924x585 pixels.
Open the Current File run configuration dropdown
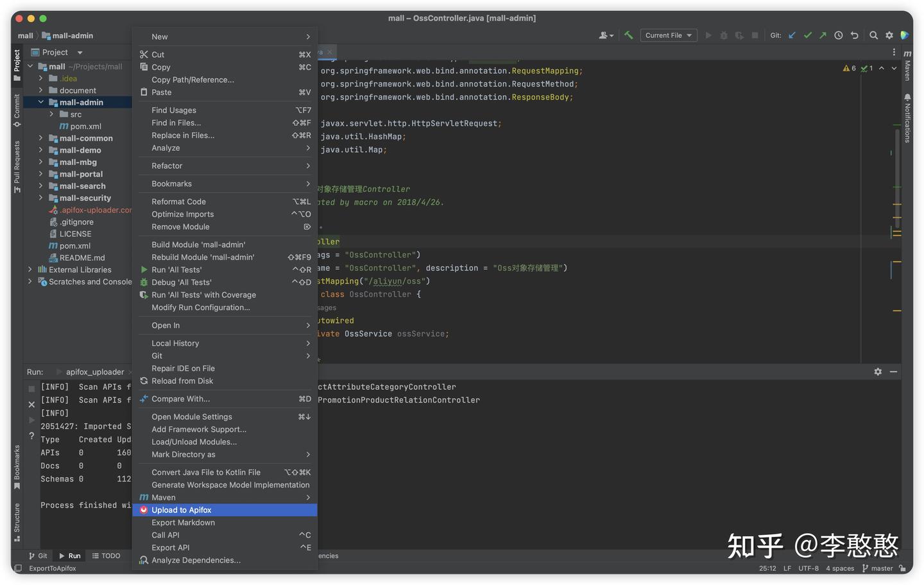pyautogui.click(x=668, y=35)
